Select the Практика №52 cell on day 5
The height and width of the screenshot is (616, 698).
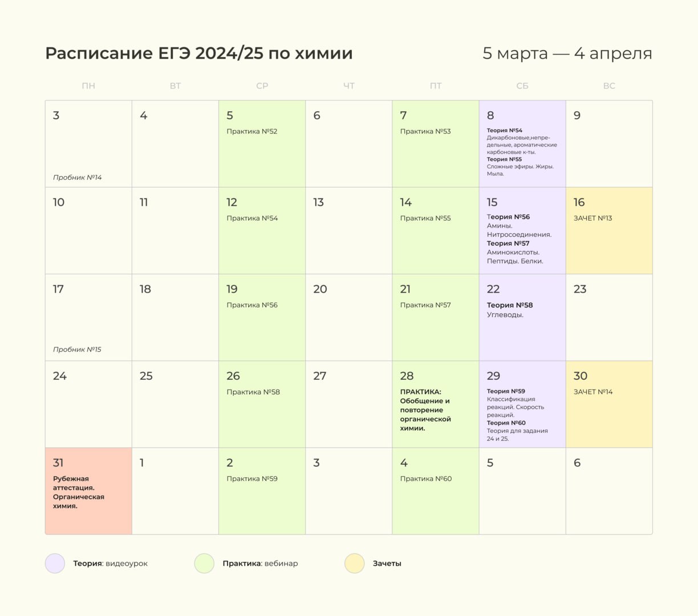click(x=262, y=144)
